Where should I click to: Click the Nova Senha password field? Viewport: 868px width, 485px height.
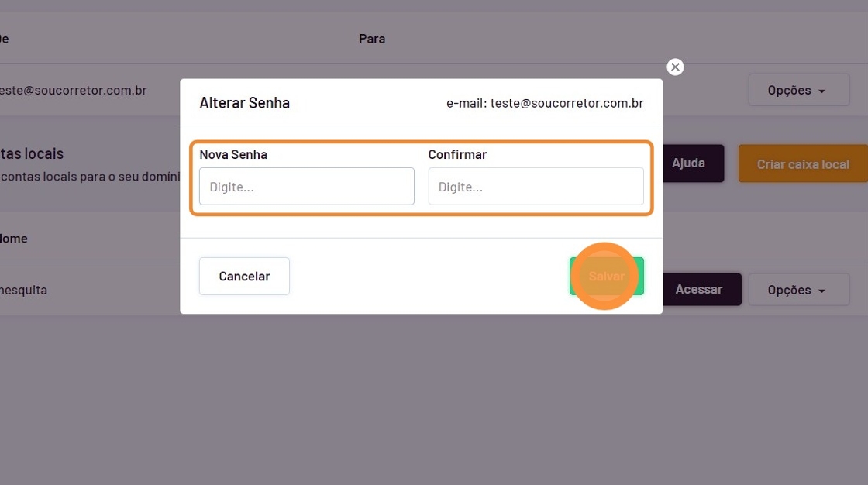tap(306, 187)
